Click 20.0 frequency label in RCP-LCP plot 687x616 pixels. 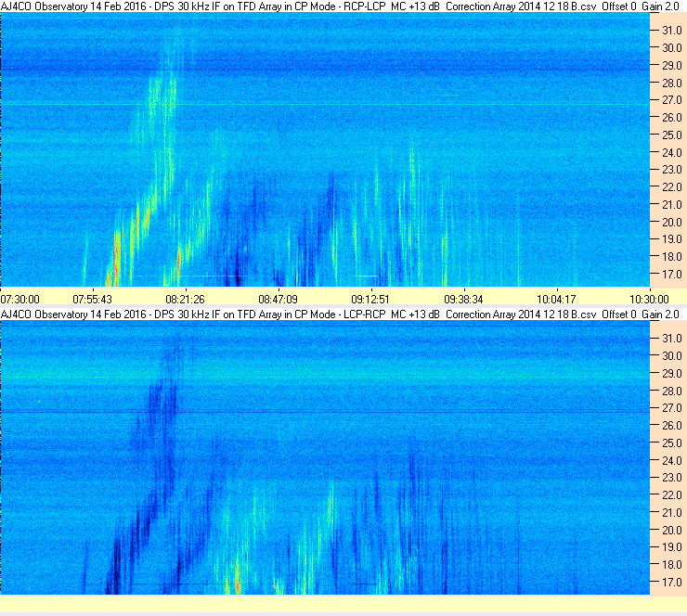672,223
